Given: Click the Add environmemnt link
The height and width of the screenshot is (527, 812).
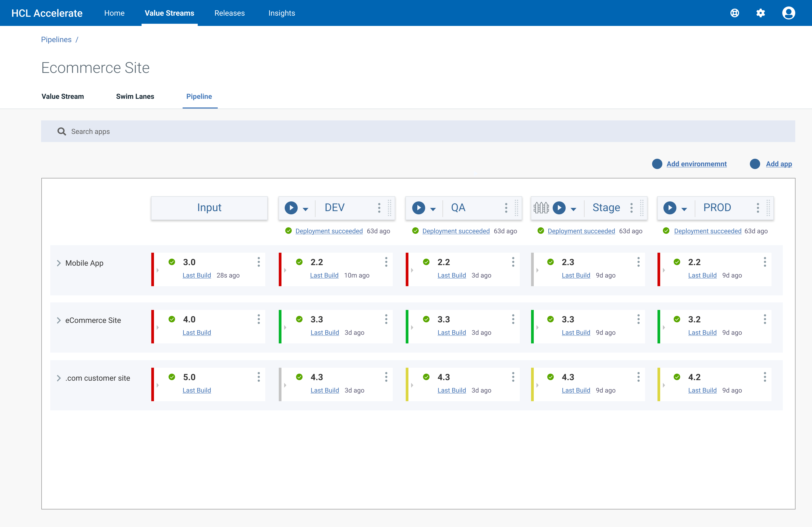Looking at the screenshot, I should click(x=697, y=164).
